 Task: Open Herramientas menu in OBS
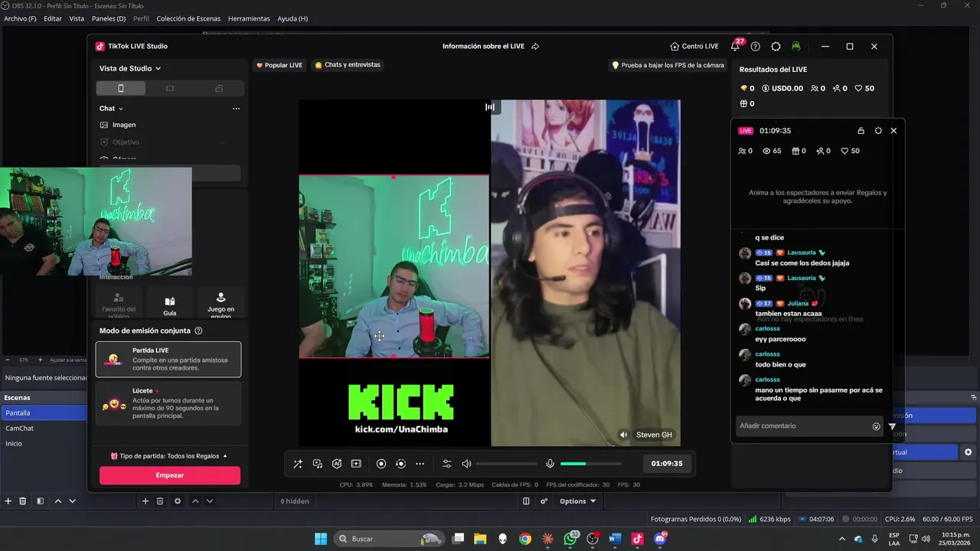click(x=249, y=18)
